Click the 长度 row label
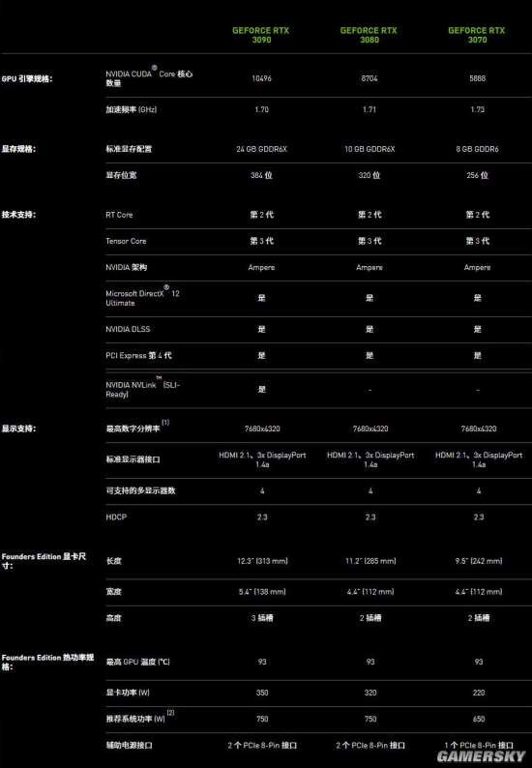The height and width of the screenshot is (768, 532). pos(113,561)
